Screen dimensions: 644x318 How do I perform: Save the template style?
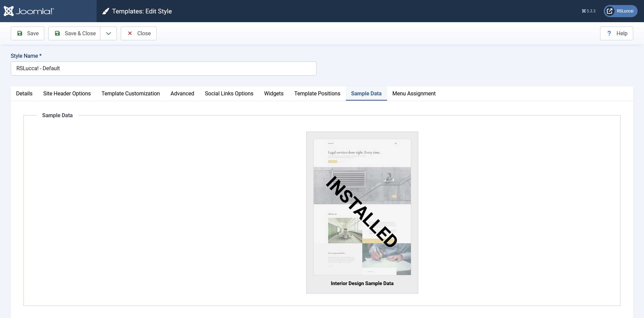click(28, 33)
